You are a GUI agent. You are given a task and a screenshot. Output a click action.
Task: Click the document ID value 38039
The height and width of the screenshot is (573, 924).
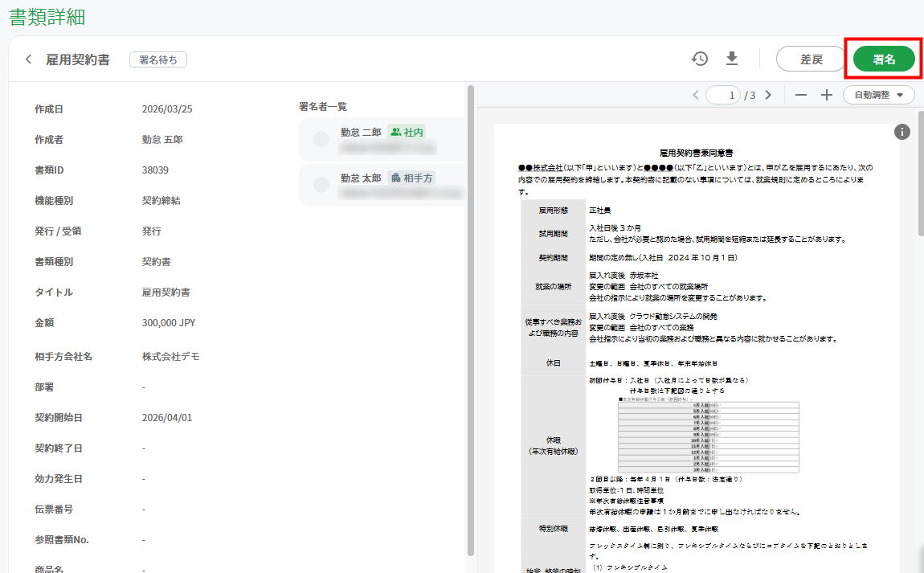pyautogui.click(x=155, y=170)
